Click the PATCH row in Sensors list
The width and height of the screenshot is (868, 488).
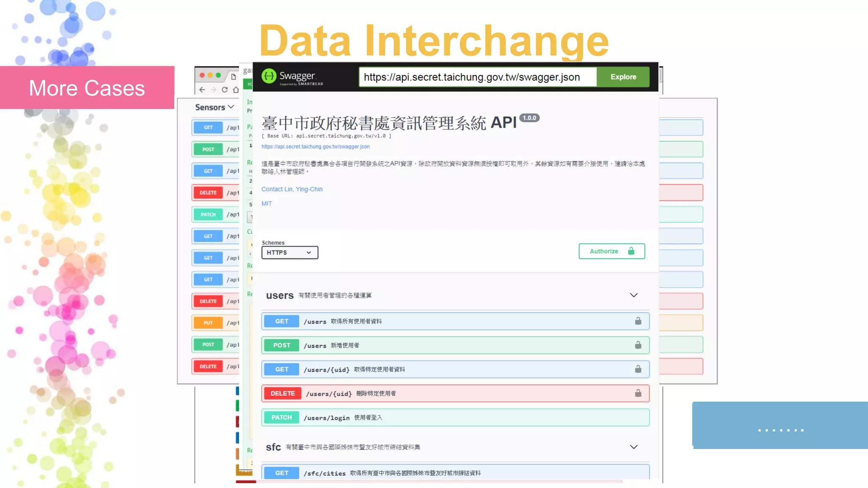pos(216,214)
